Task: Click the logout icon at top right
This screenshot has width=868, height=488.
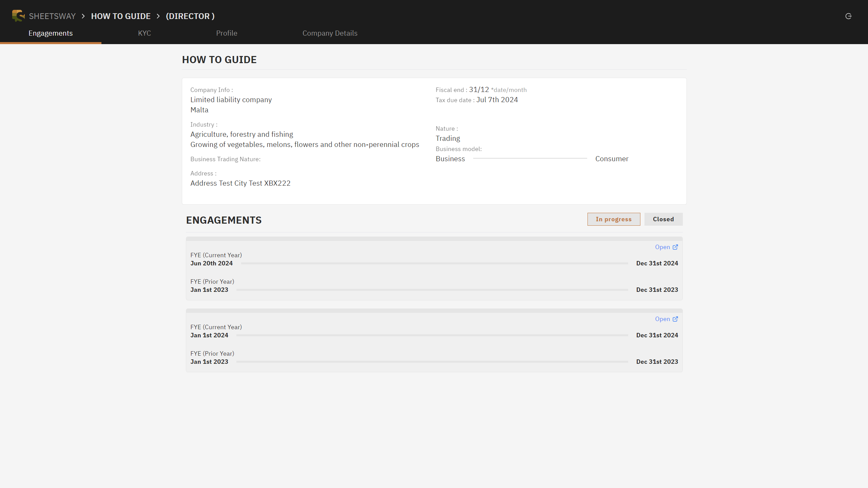Action: point(848,16)
